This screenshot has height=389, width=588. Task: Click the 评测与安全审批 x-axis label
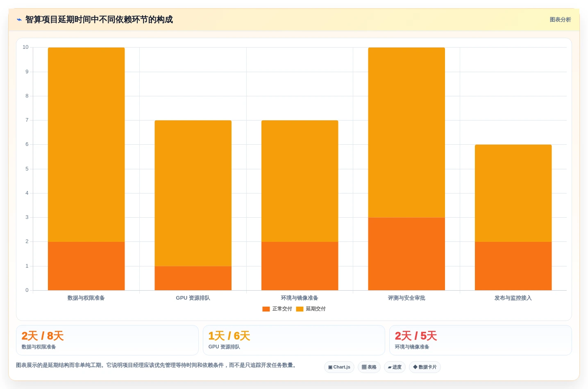coord(406,298)
